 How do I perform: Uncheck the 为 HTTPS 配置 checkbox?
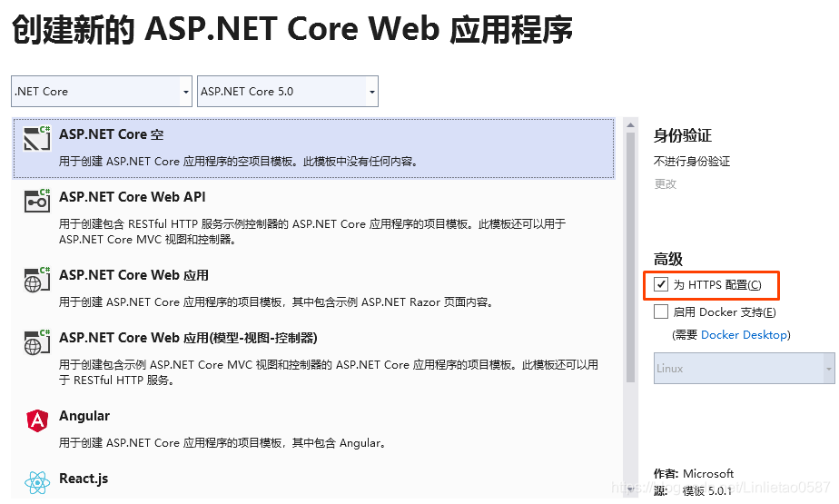click(661, 284)
